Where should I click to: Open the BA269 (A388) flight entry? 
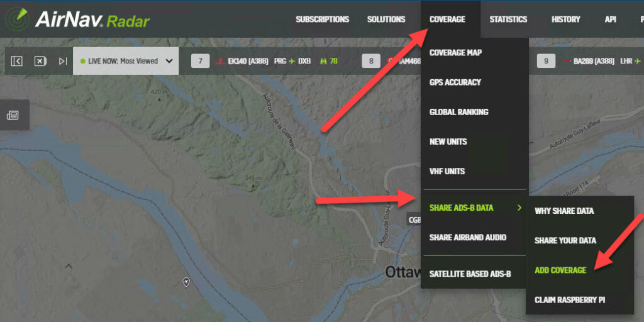point(594,62)
